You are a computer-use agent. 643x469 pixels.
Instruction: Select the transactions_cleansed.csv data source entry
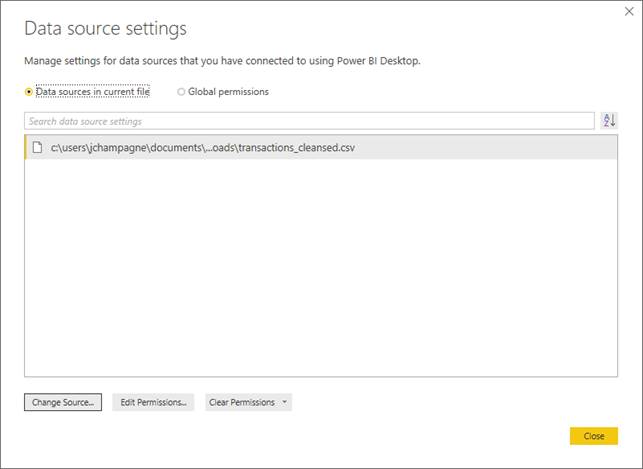(321, 147)
